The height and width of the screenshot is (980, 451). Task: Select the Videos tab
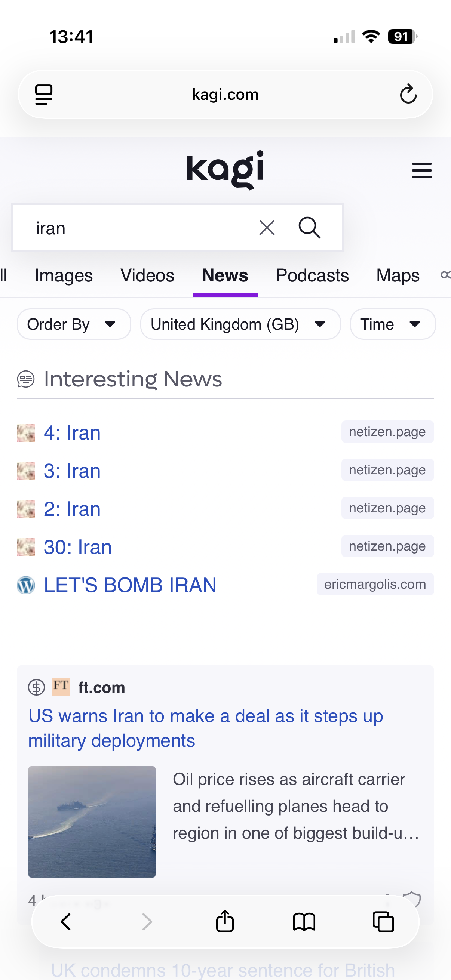[x=147, y=275]
